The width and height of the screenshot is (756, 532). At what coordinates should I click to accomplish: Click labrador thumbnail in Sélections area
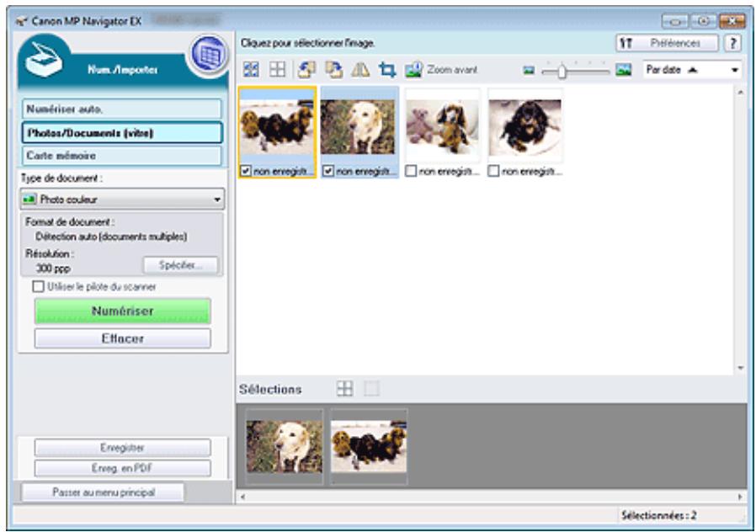coord(284,446)
